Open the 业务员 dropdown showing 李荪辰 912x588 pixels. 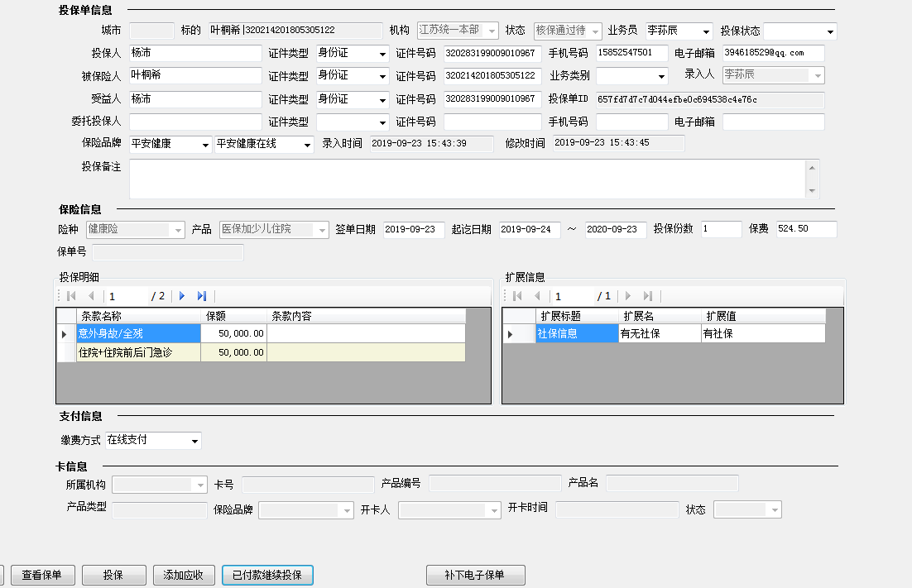pos(705,31)
